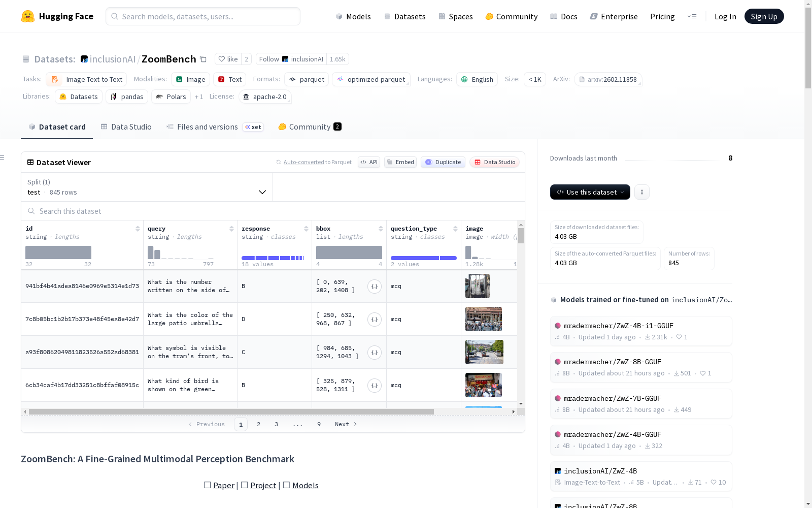Sort by the response column

306,229
